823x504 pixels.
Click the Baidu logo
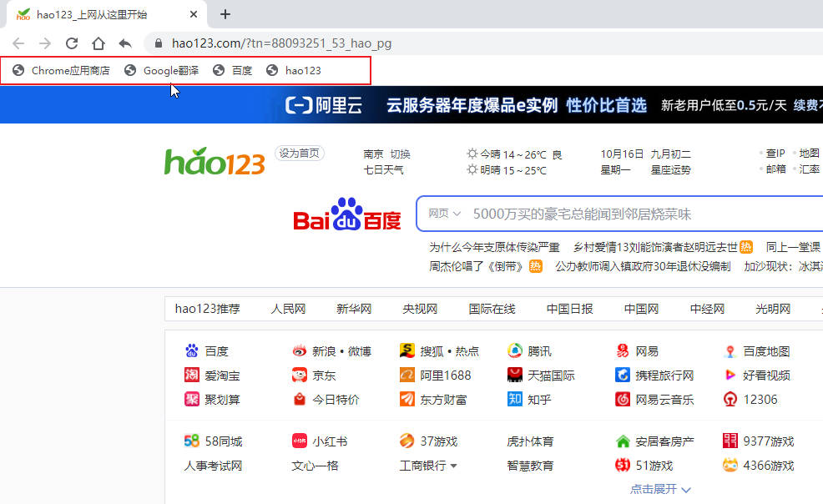[x=347, y=214]
